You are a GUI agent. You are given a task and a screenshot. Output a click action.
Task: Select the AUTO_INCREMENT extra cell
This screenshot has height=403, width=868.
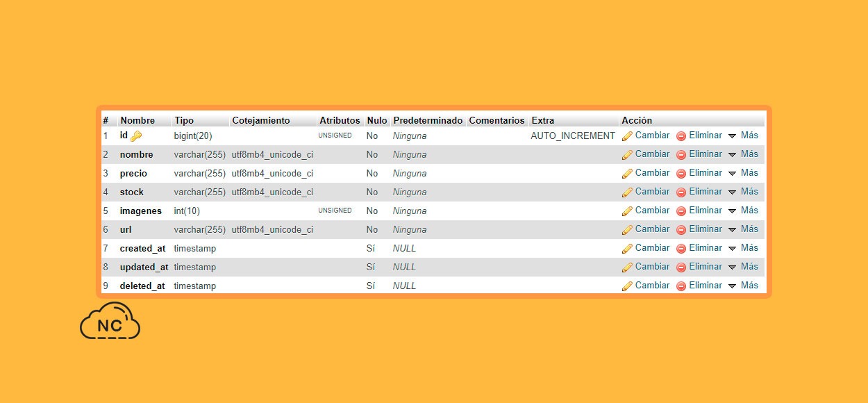(573, 136)
